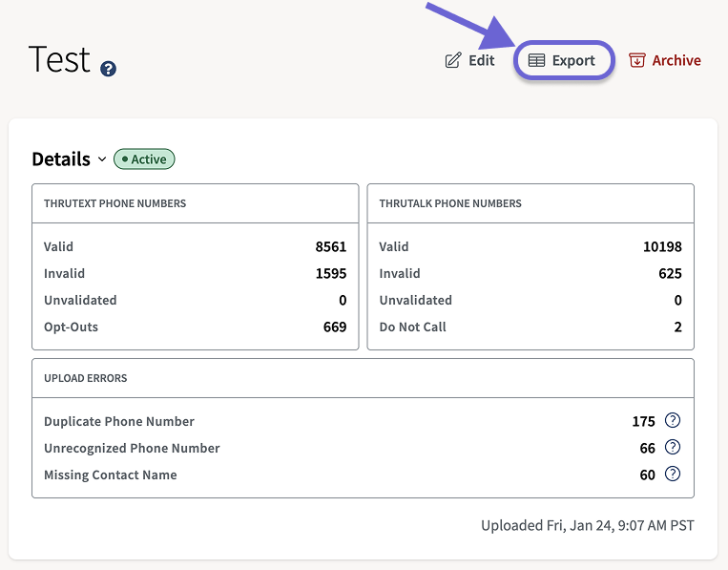The height and width of the screenshot is (570, 728).
Task: Click the UPLOAD ERRORS header
Action: (86, 378)
